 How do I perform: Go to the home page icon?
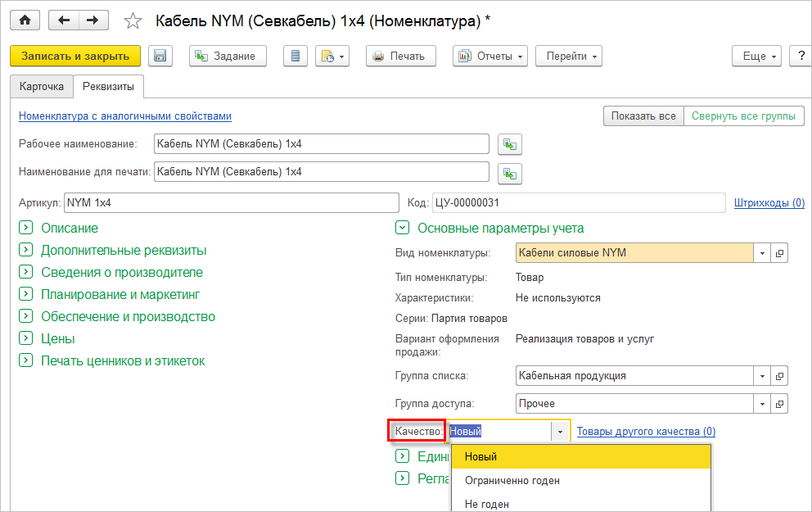tap(25, 20)
